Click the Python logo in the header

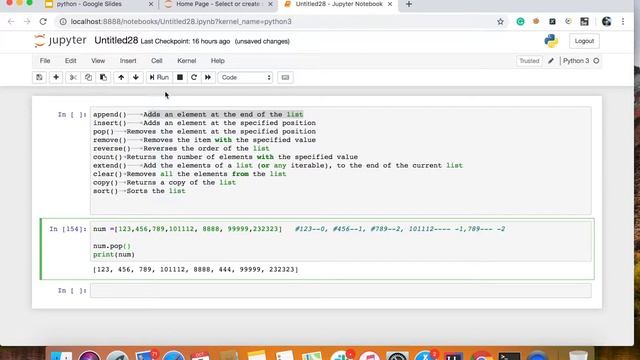point(551,41)
